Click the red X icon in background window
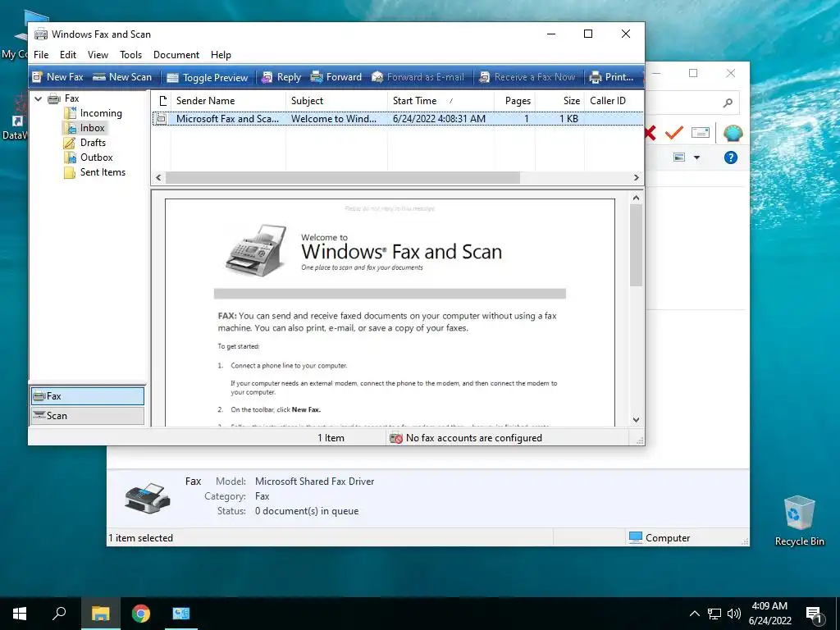The height and width of the screenshot is (630, 840). [x=651, y=133]
